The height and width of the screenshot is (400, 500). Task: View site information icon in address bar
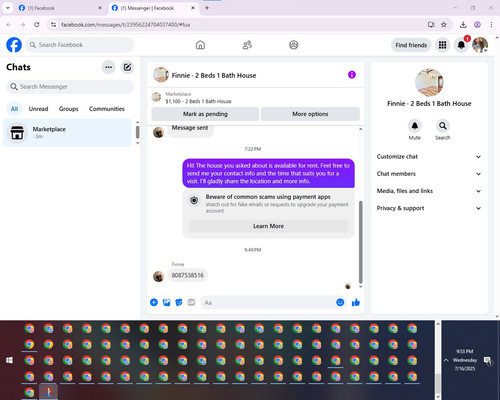tap(53, 25)
